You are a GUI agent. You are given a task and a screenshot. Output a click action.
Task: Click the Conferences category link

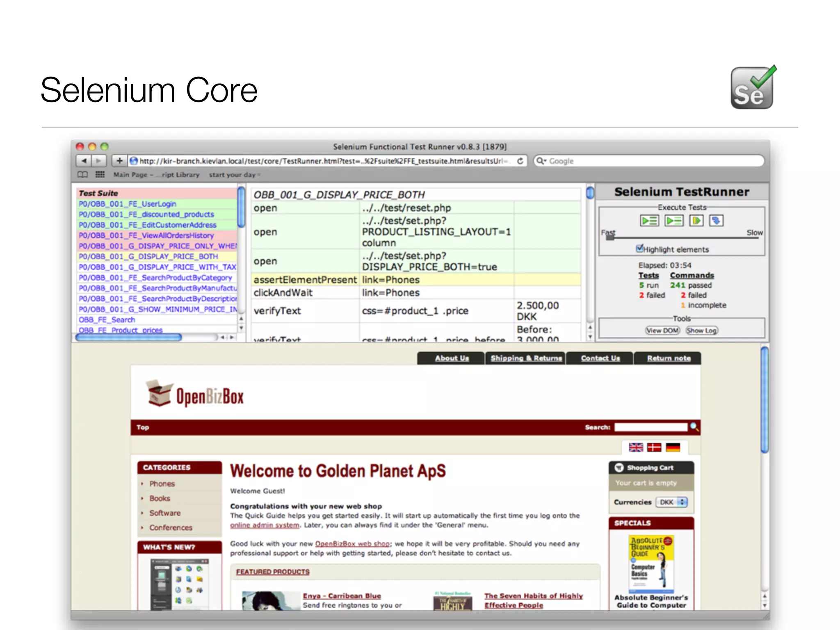(171, 527)
